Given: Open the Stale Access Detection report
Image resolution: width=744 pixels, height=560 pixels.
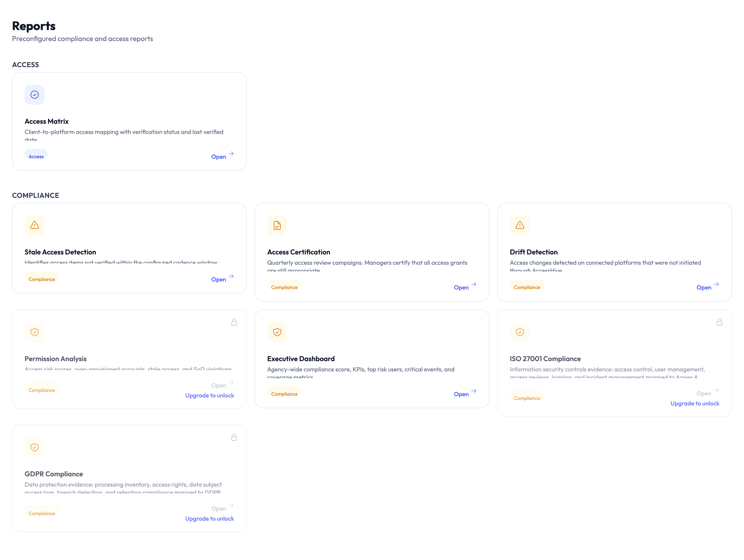Looking at the screenshot, I should [x=219, y=279].
